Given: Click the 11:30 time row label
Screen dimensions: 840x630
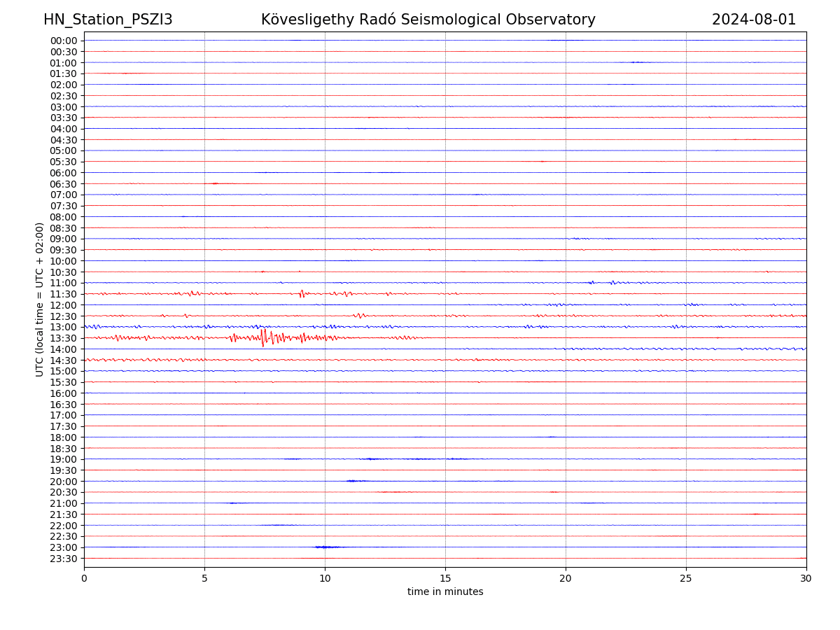Looking at the screenshot, I should 63,294.
